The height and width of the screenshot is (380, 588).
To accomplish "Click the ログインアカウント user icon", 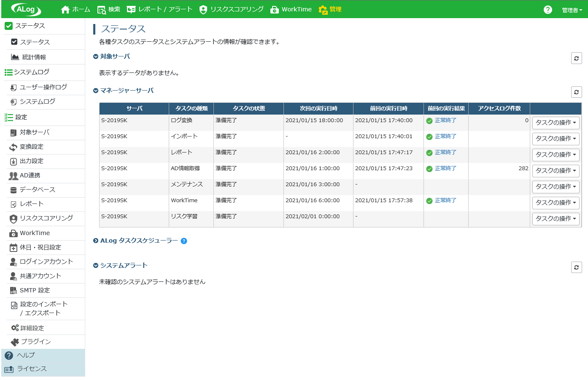I will (13, 262).
